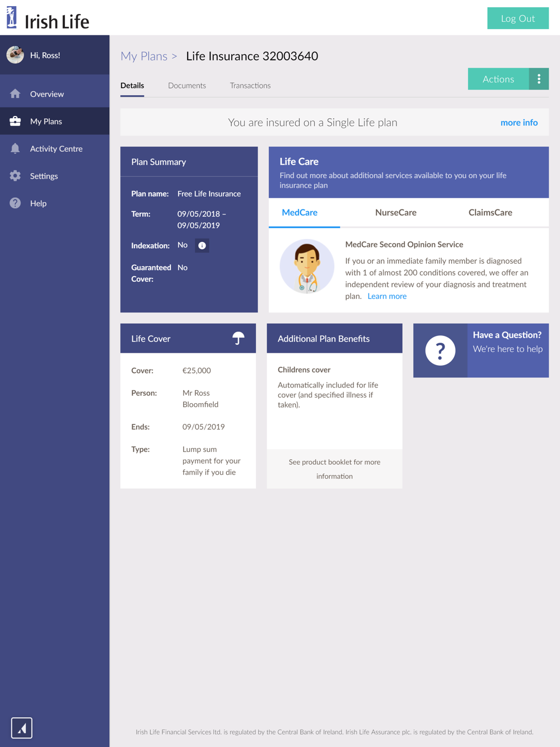The height and width of the screenshot is (747, 560).
Task: Switch to the NurseCare tab
Action: (x=396, y=213)
